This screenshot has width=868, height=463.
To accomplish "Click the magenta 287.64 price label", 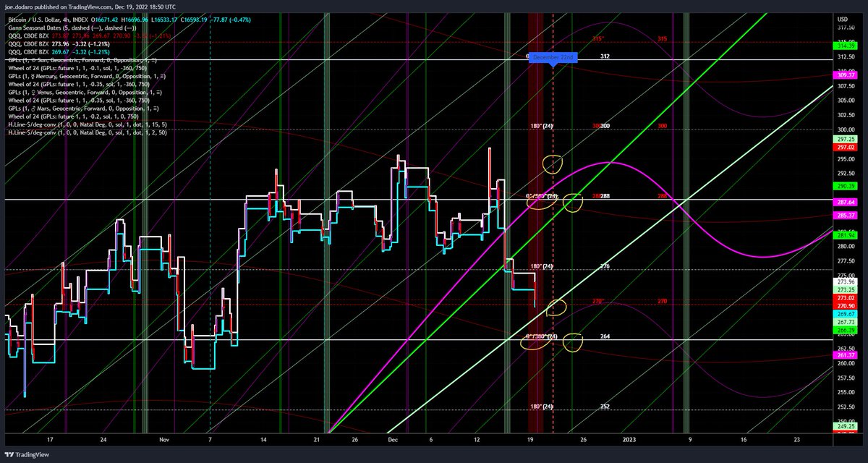I will (846, 204).
